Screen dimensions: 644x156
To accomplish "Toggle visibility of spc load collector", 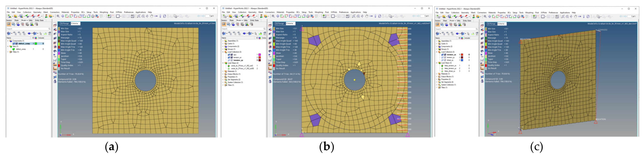I will pyautogui.click(x=229, y=55).
